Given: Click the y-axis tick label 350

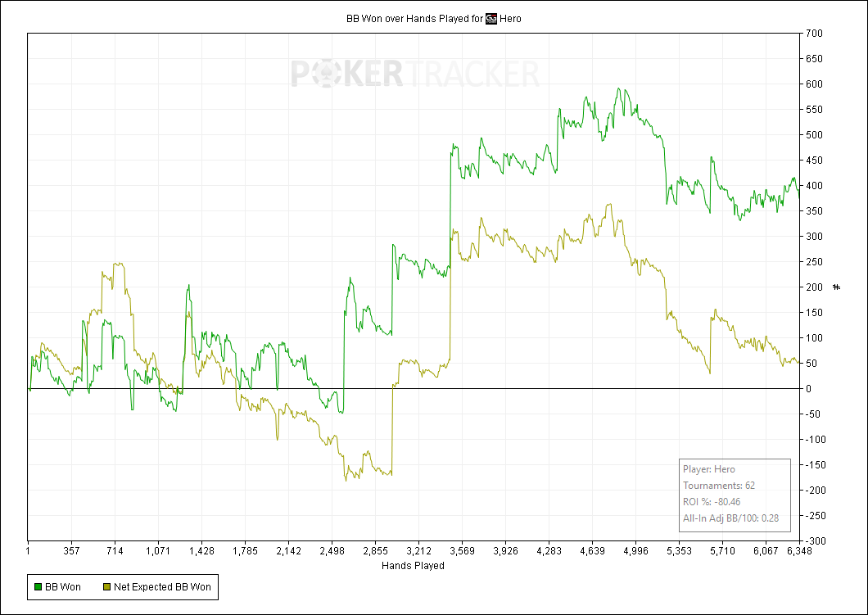Looking at the screenshot, I should [814, 211].
